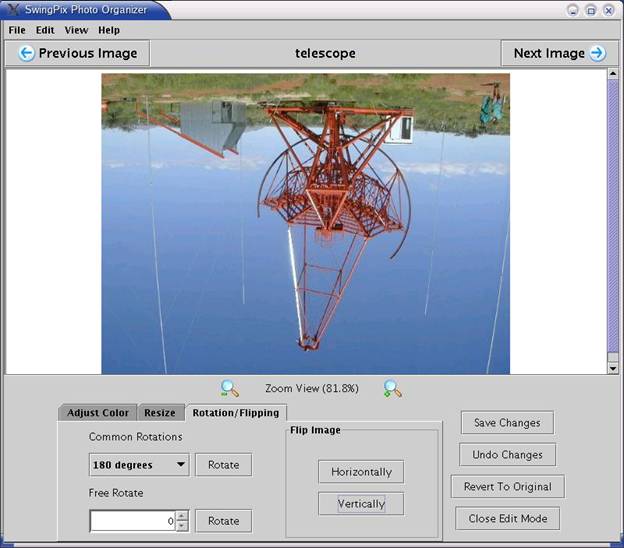Click the zoom out magnifier icon
This screenshot has height=548, width=624.
[229, 389]
